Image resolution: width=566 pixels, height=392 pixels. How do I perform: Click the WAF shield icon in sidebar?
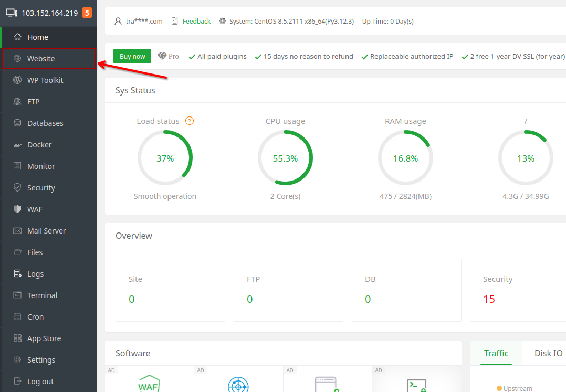[17, 209]
